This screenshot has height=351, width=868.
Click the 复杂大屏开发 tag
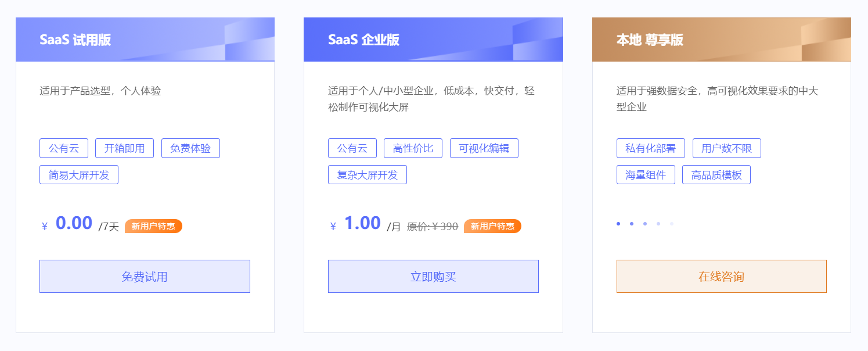coord(367,174)
